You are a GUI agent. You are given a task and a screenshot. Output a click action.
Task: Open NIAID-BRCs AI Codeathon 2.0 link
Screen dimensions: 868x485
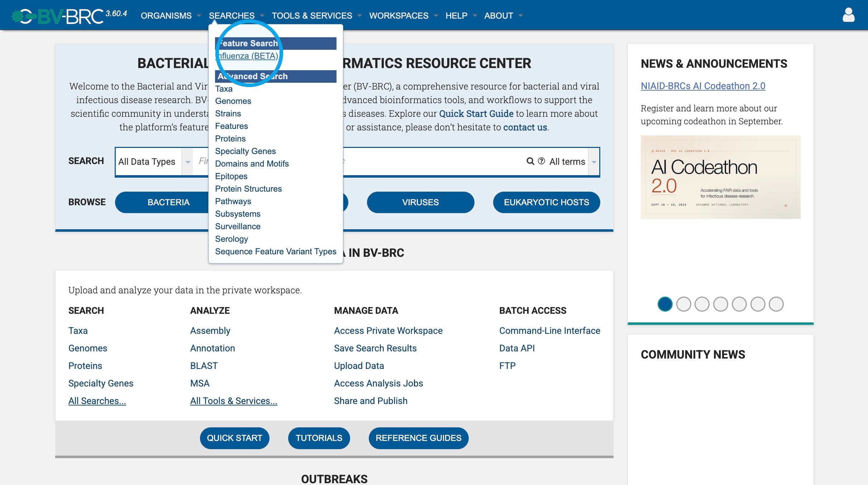[703, 86]
